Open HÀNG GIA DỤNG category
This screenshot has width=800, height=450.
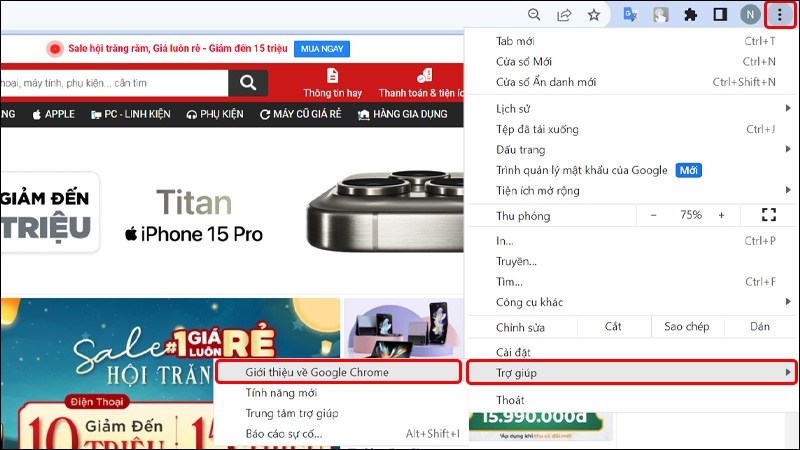coord(403,114)
